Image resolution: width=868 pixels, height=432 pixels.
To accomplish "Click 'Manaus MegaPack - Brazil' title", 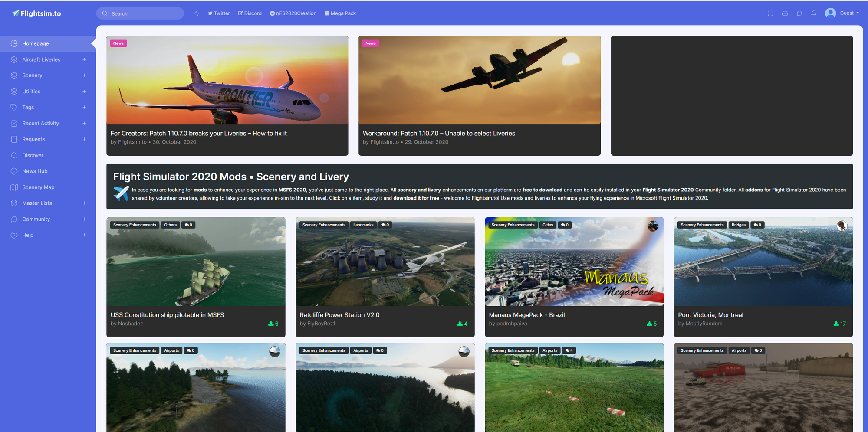I will pyautogui.click(x=527, y=315).
